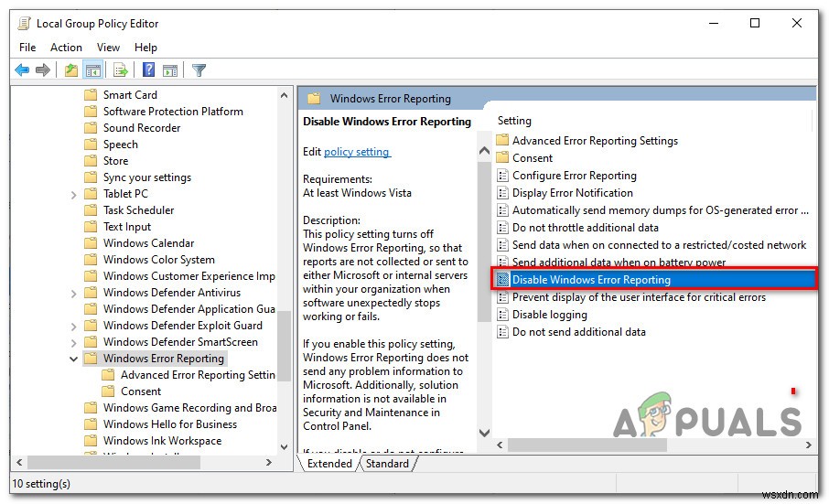This screenshot has width=829, height=504.
Task: Click the Filter funnel toolbar icon
Action: pyautogui.click(x=199, y=70)
